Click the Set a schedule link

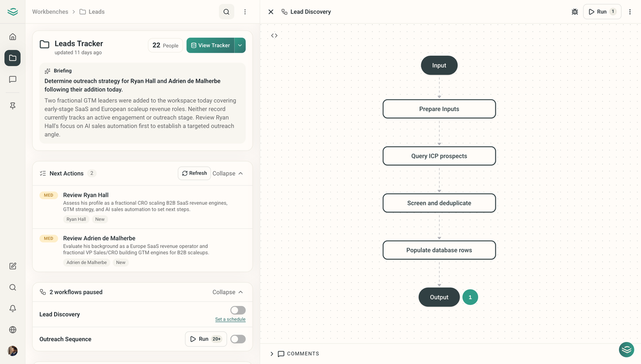230,319
